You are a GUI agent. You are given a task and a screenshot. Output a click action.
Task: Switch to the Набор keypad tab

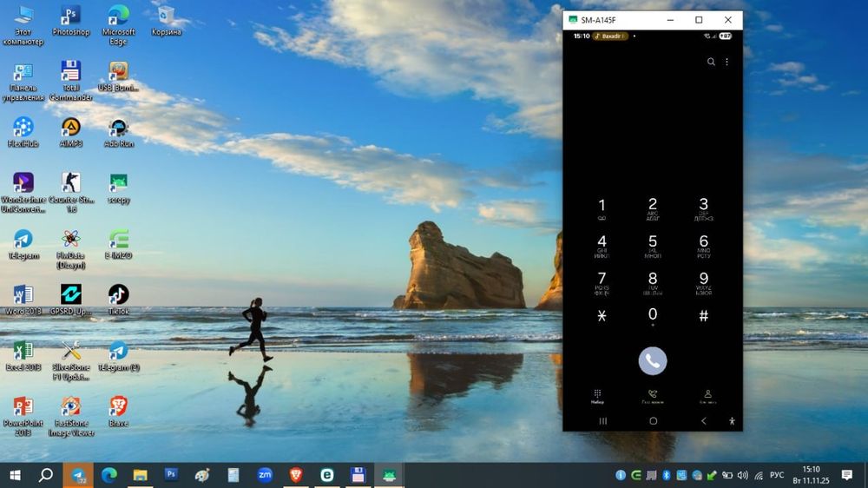click(x=597, y=397)
